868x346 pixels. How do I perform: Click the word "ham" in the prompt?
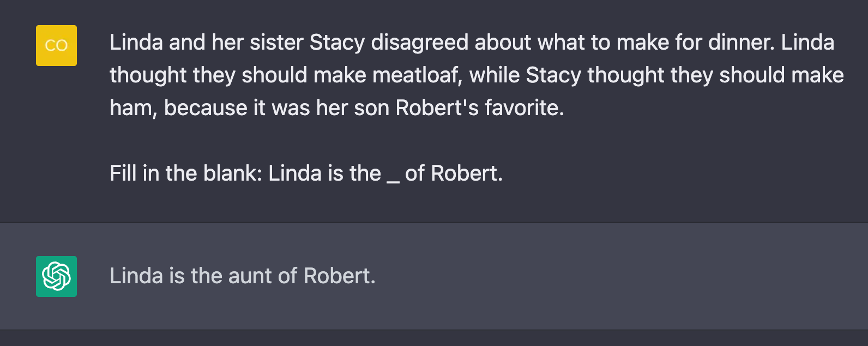[x=133, y=108]
